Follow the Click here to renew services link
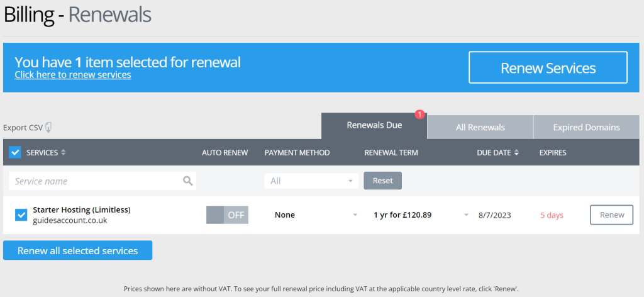The image size is (644, 297). 73,75
